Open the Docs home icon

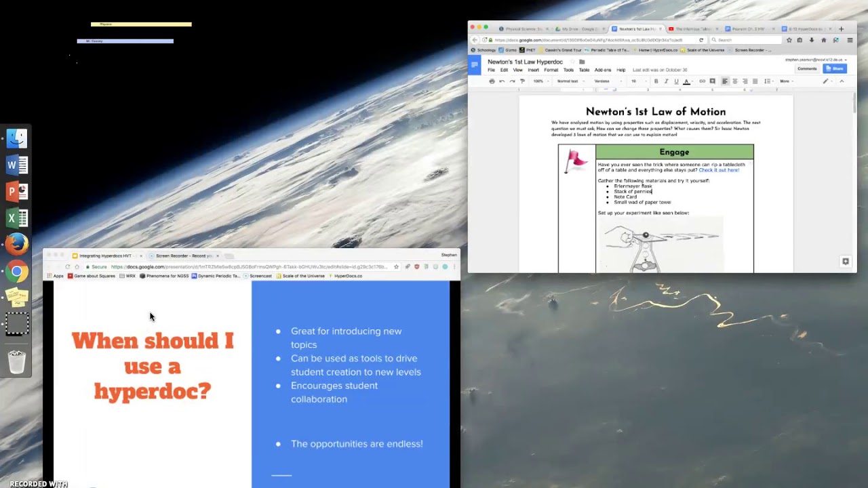475,64
